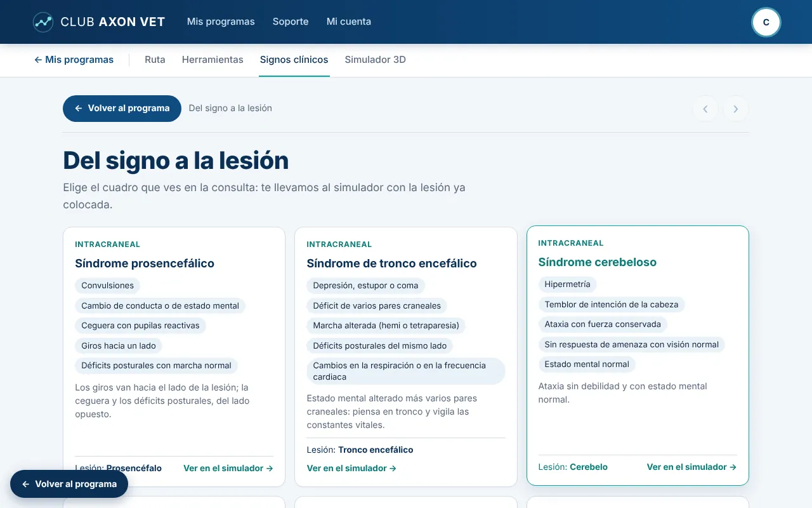The width and height of the screenshot is (812, 508).
Task: Click "Sin respuesta de amenaza con visión normal" chip
Action: tap(632, 345)
